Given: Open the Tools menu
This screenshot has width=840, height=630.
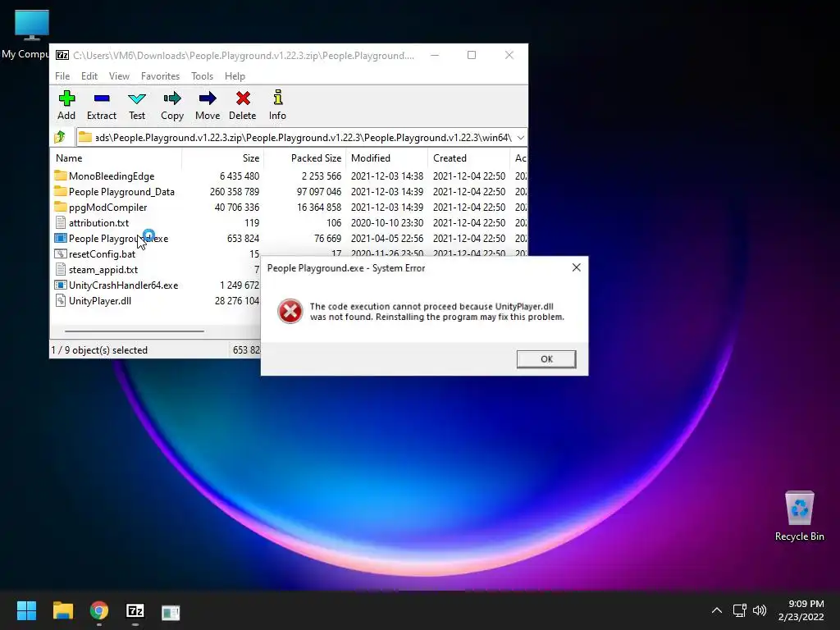Looking at the screenshot, I should pos(202,76).
